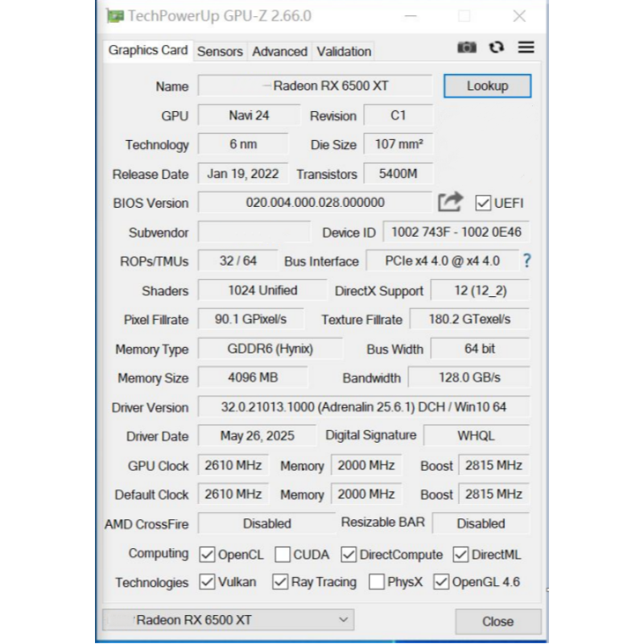Viewport: 644px width, 644px height.
Task: Refresh GPU info with the refresh icon
Action: (497, 47)
